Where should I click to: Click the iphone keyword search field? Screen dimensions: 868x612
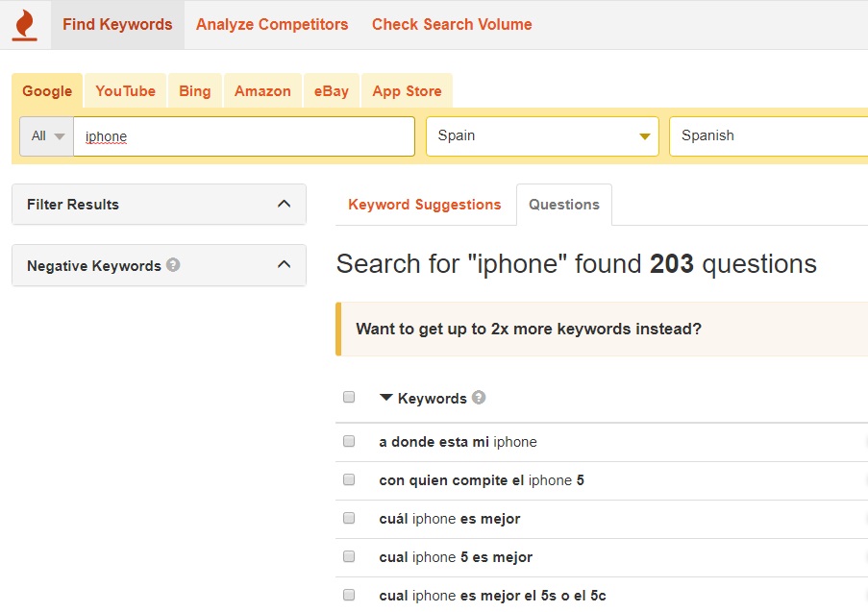click(245, 136)
